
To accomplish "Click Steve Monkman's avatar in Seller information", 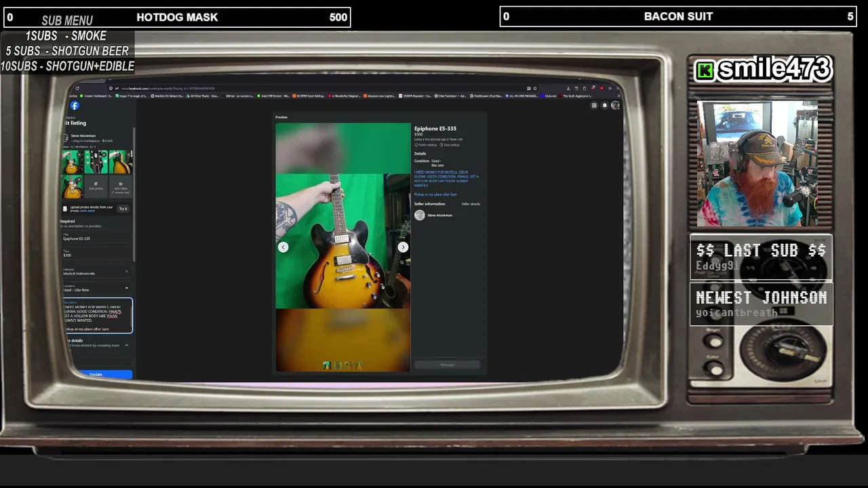I will click(x=420, y=216).
